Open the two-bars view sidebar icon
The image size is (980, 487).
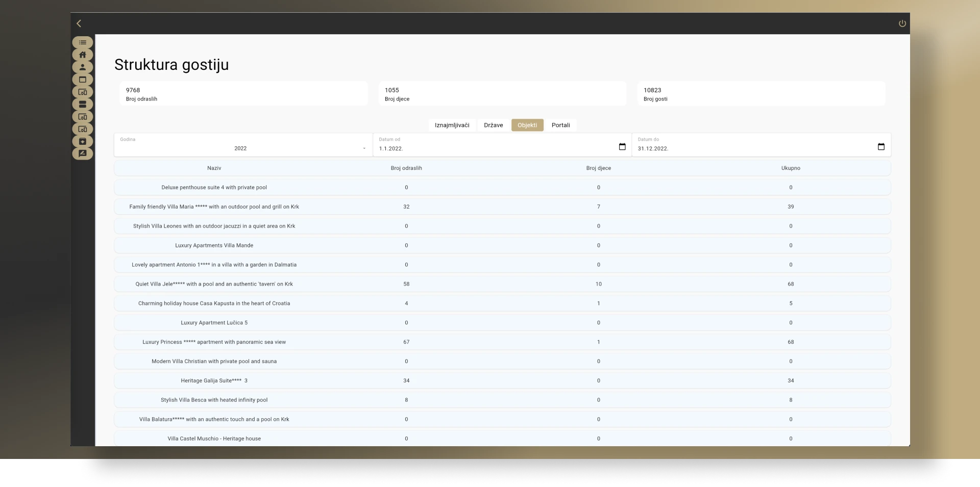click(x=83, y=104)
